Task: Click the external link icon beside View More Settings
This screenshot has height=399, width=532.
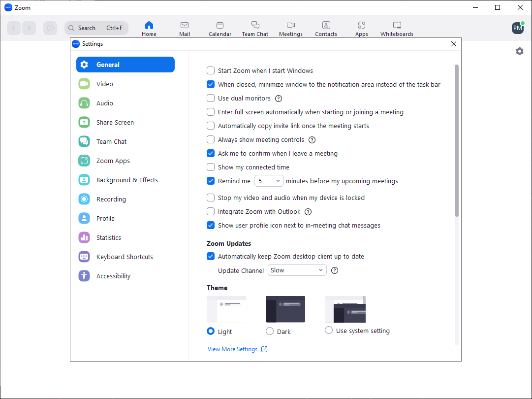Action: tap(264, 349)
